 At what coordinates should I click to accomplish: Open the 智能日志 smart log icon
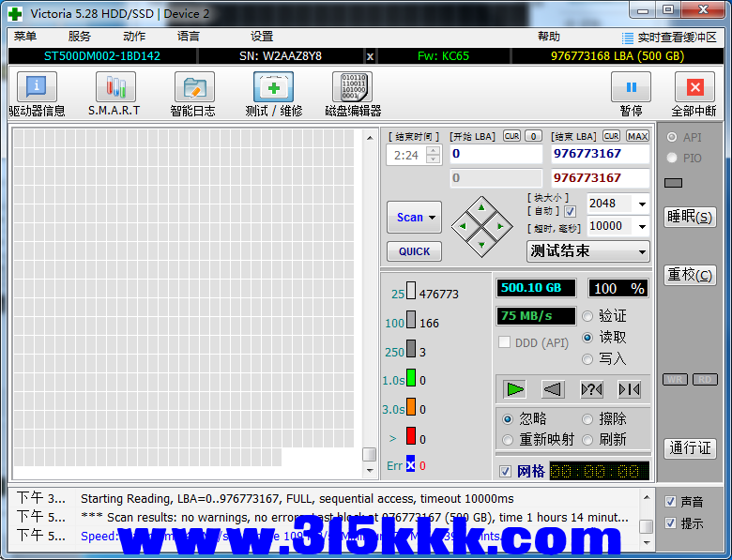[x=193, y=87]
